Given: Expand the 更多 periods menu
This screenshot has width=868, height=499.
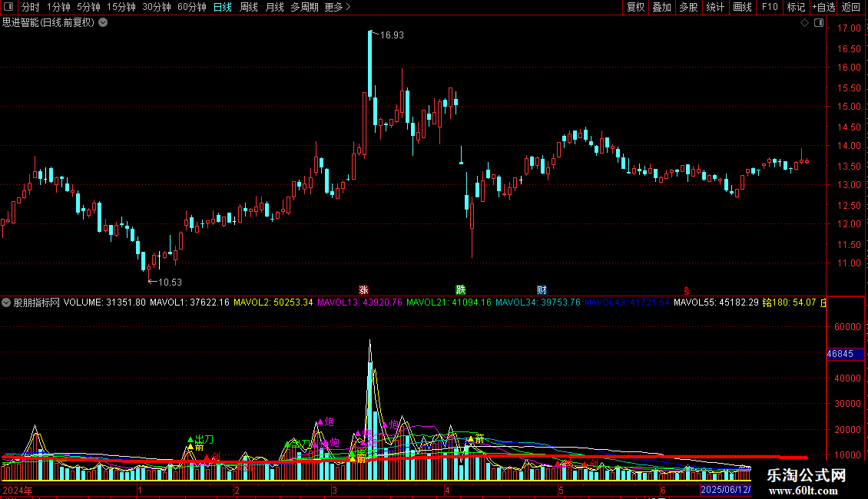Looking at the screenshot, I should (x=337, y=7).
